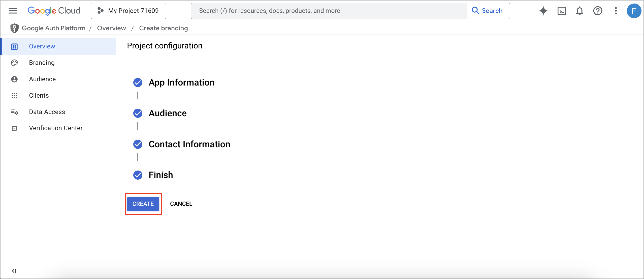644x279 pixels.
Task: Open the main navigation hamburger menu
Action: (13, 11)
